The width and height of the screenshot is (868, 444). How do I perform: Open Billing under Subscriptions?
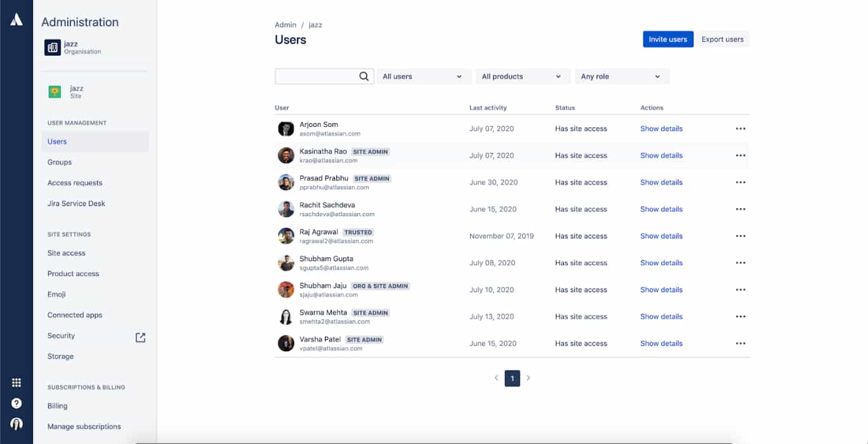(x=57, y=405)
